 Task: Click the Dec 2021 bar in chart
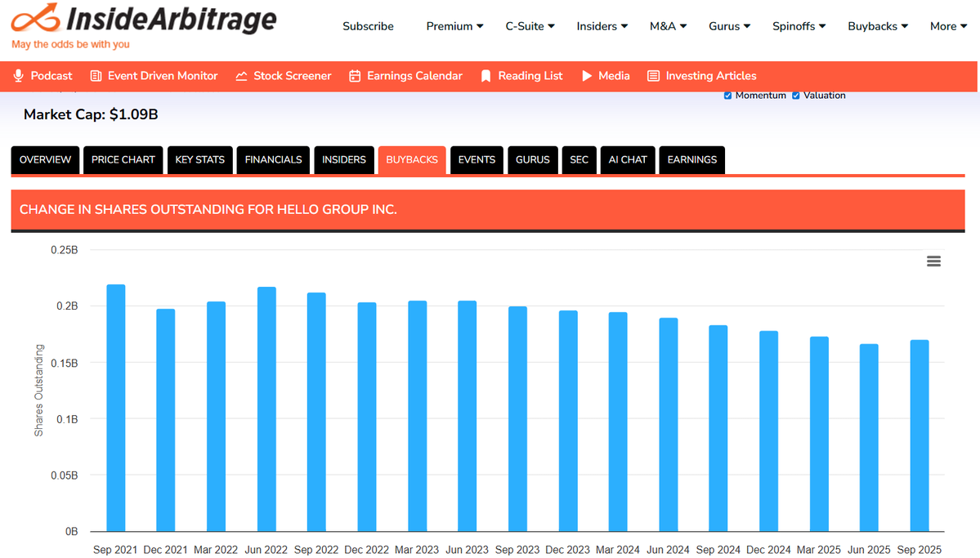166,421
